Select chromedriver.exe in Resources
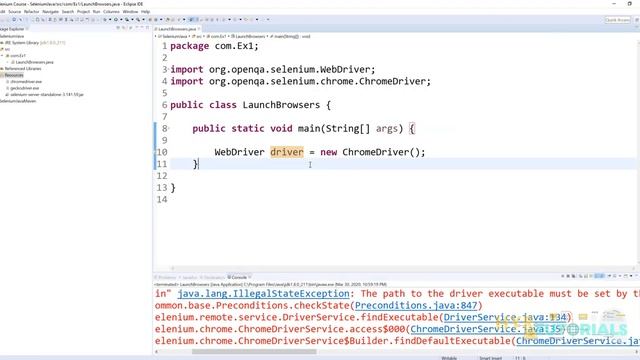The image size is (640, 360). [24, 82]
